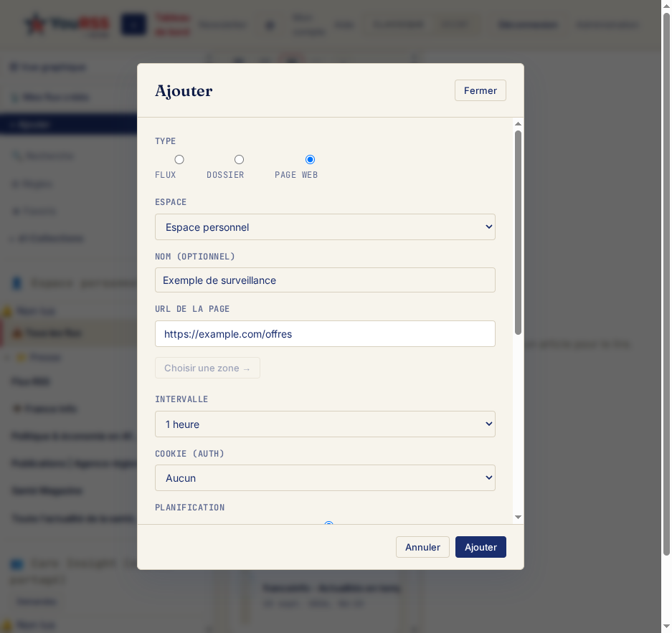Image resolution: width=672 pixels, height=633 pixels.
Task: Select the Dossier type radio button
Action: coord(239,160)
